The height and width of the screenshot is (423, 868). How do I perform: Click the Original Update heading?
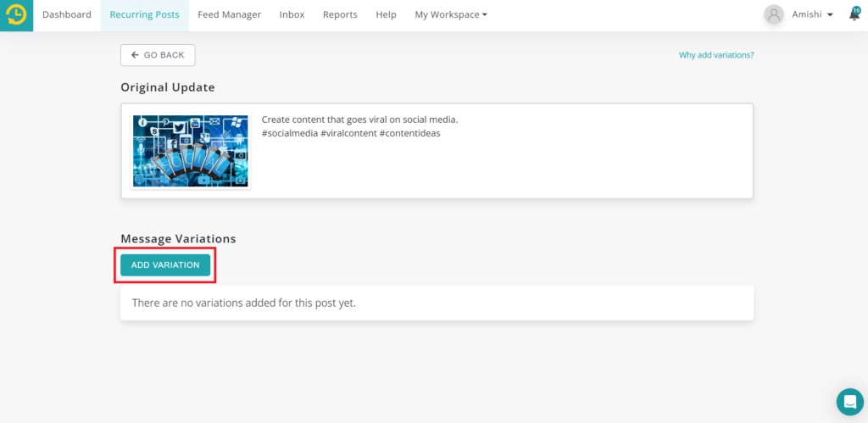point(168,87)
